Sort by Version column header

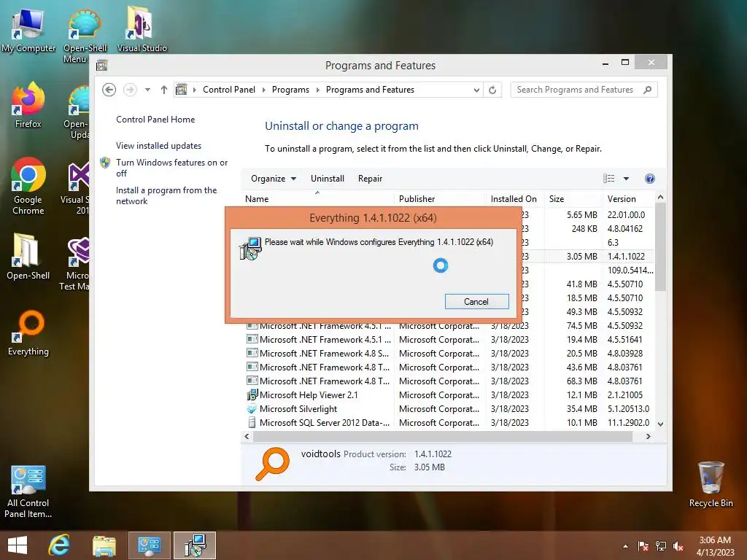click(629, 198)
